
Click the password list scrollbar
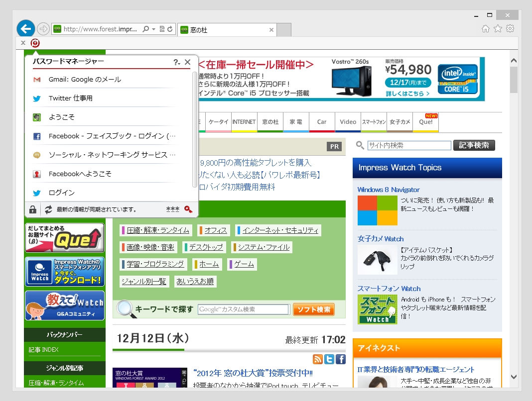tap(194, 129)
